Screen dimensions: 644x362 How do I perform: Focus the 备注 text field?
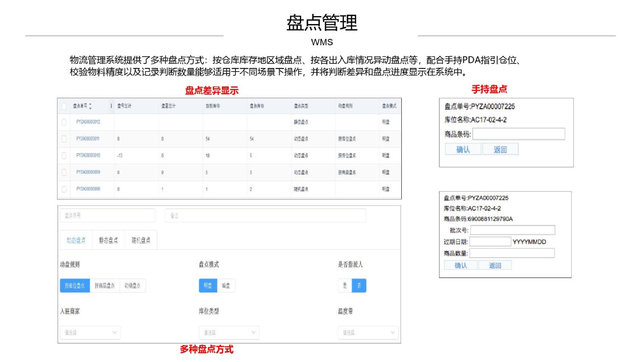pos(266,216)
